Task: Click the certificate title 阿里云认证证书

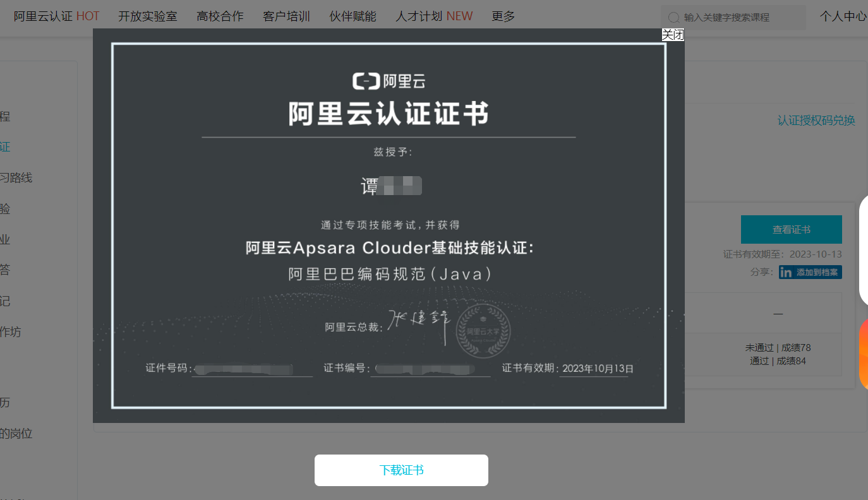Action: coord(389,114)
